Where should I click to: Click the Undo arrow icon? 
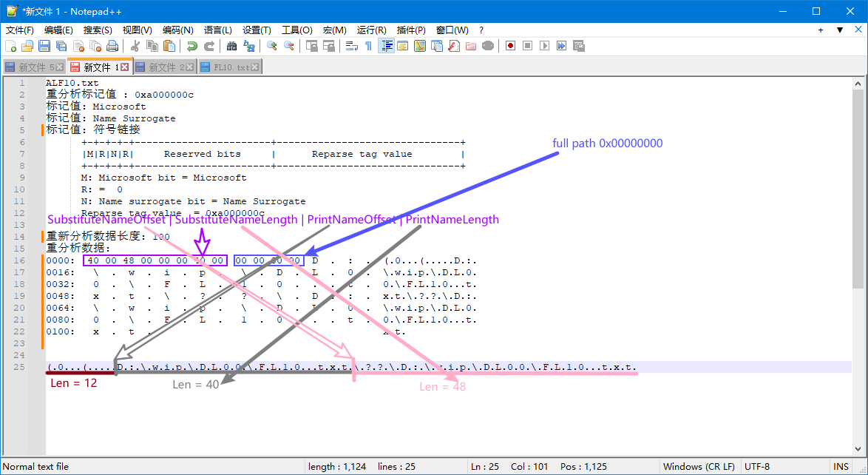pyautogui.click(x=191, y=46)
